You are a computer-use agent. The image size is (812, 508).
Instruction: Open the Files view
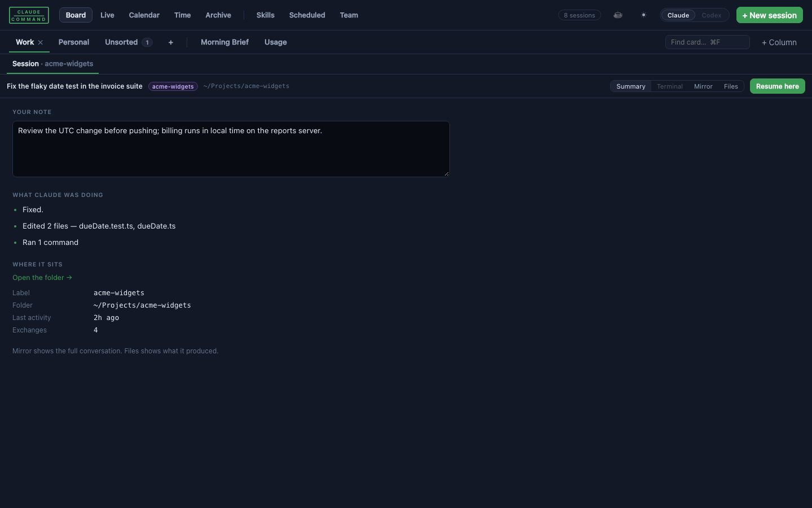click(x=731, y=86)
